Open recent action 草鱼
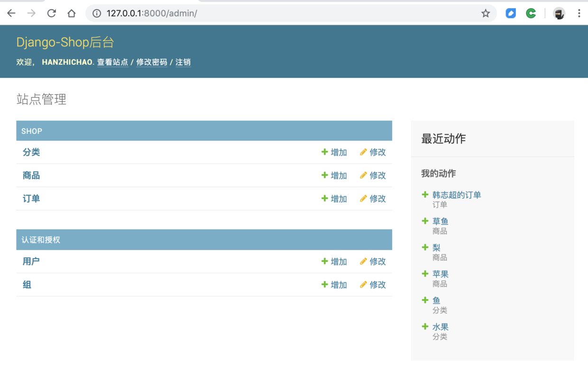 pos(441,221)
